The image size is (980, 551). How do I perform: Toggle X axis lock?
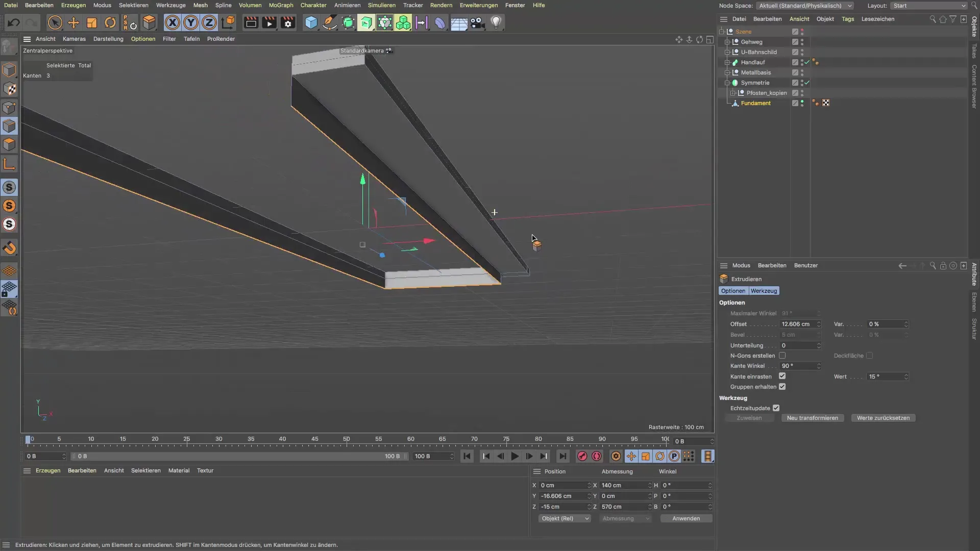(173, 22)
